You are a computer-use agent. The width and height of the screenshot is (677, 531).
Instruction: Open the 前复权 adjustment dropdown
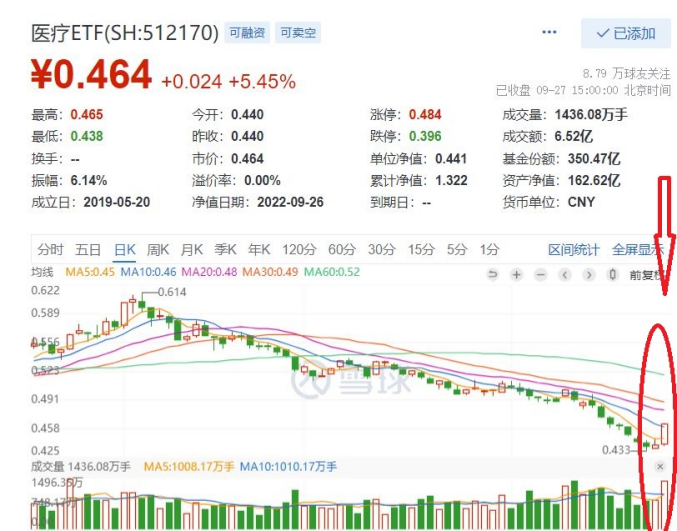[646, 275]
